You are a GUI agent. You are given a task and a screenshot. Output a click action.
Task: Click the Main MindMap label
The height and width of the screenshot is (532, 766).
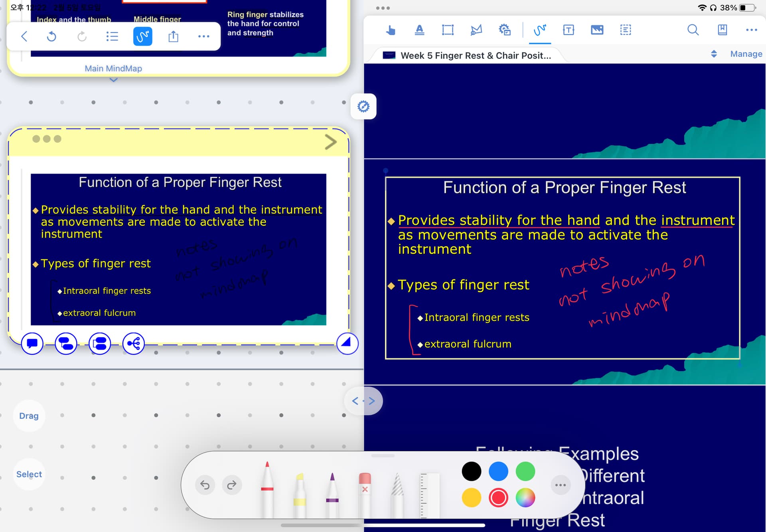pos(113,69)
